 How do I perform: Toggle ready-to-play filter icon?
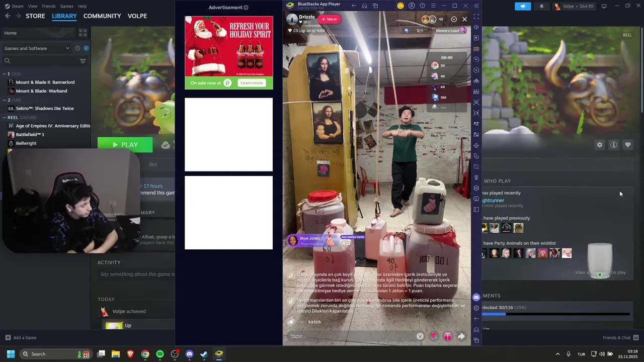click(86, 48)
